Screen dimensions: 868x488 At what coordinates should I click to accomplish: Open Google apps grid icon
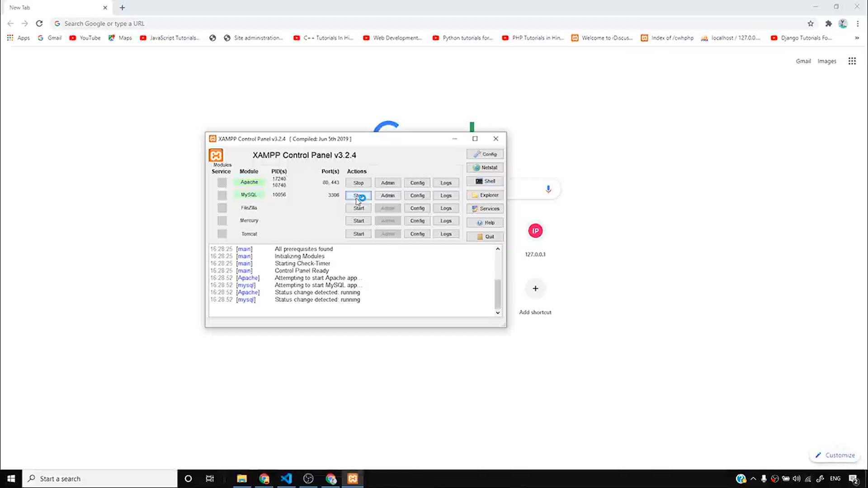coord(852,61)
